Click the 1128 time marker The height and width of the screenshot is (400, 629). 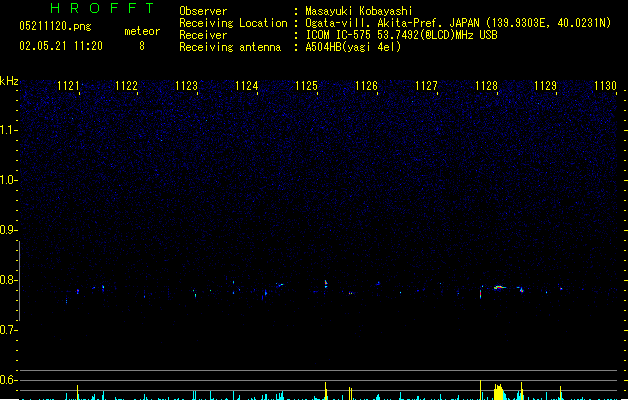coord(486,86)
